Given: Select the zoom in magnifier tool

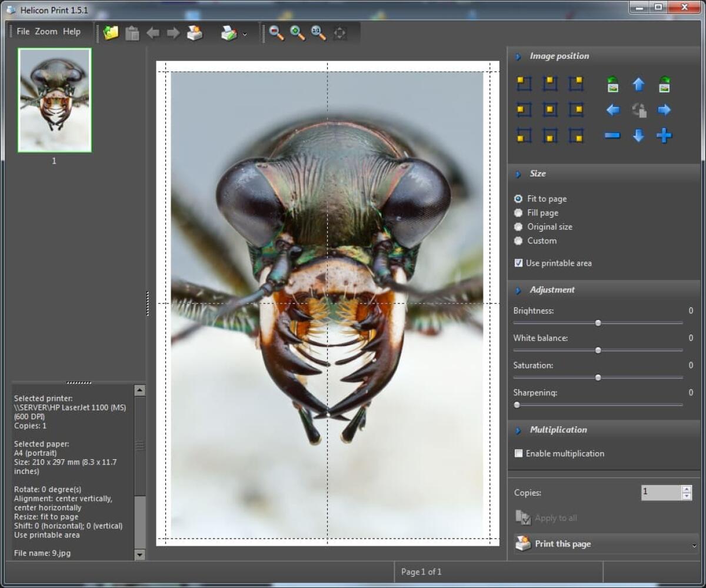Looking at the screenshot, I should point(297,33).
